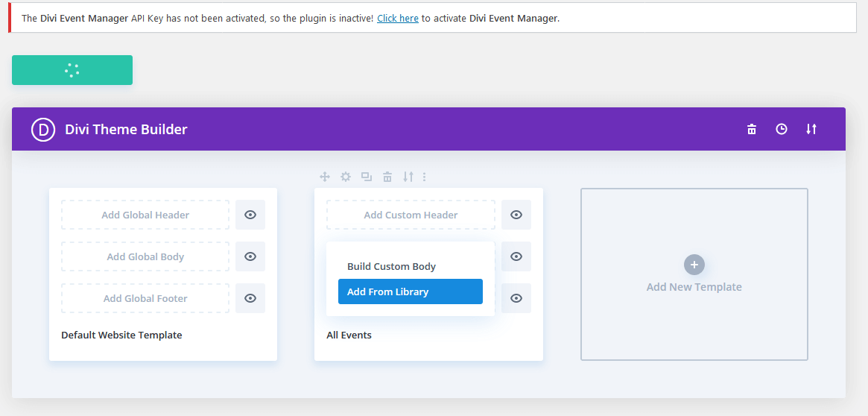The width and height of the screenshot is (868, 416).
Task: Open the three-dot menu above All Events template
Action: [x=425, y=177]
